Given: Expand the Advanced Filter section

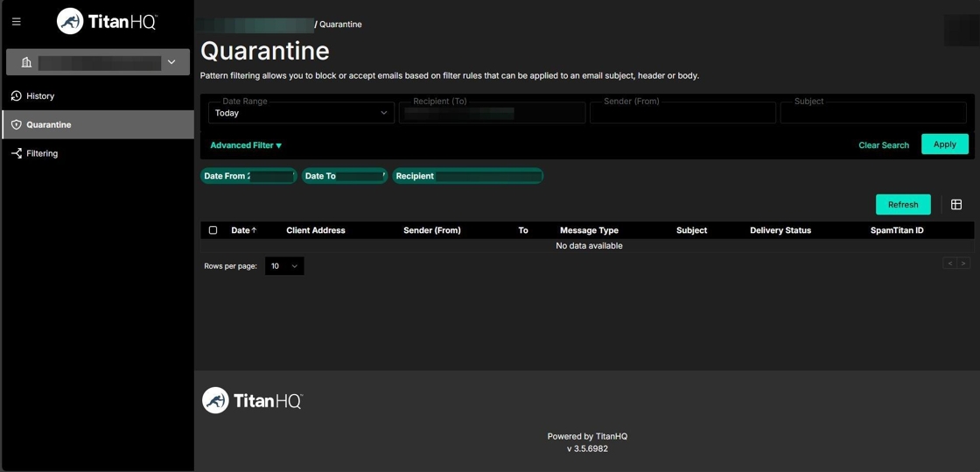Looking at the screenshot, I should (x=246, y=145).
